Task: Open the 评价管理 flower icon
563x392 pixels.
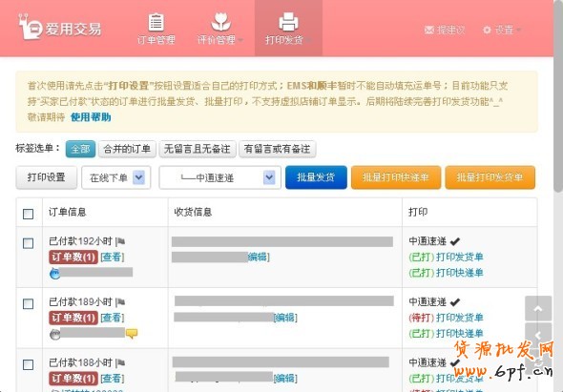Action: (220, 21)
